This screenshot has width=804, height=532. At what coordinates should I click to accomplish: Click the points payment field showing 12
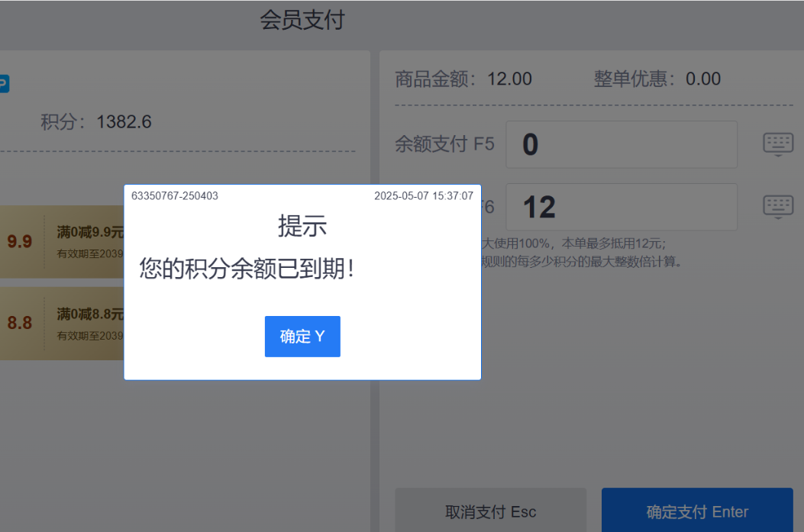click(622, 207)
